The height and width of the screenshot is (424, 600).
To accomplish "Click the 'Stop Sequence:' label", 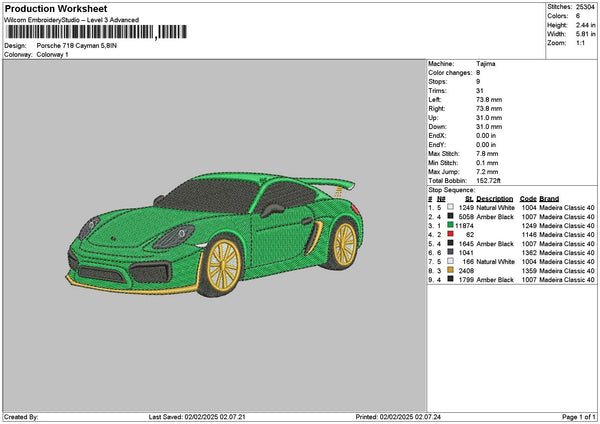I will click(452, 190).
